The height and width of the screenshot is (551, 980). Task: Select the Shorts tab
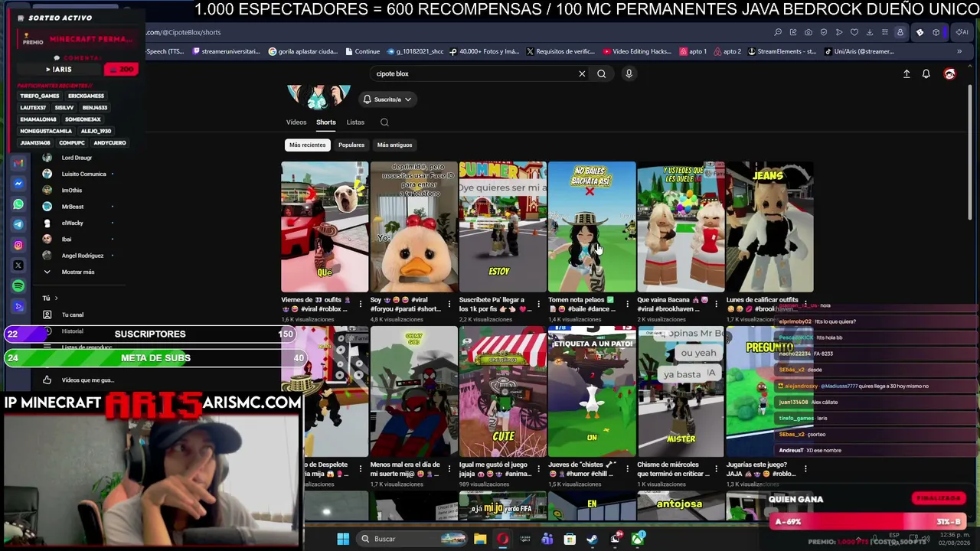[326, 122]
